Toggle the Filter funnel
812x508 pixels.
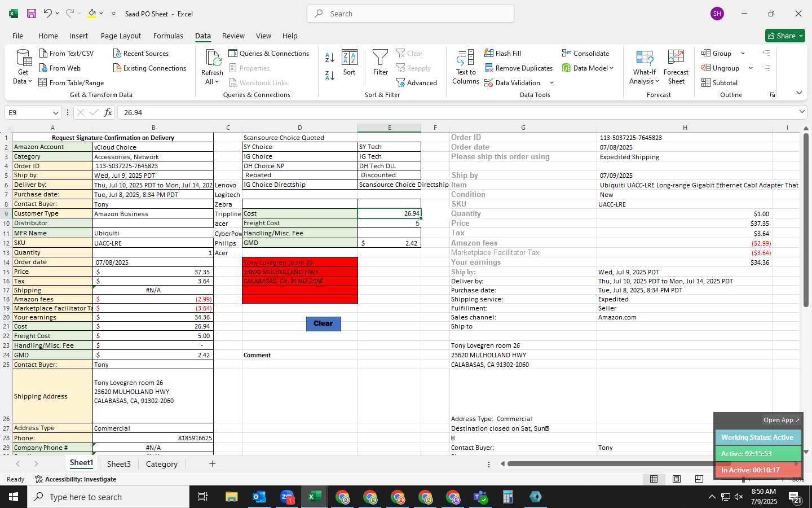tap(381, 63)
